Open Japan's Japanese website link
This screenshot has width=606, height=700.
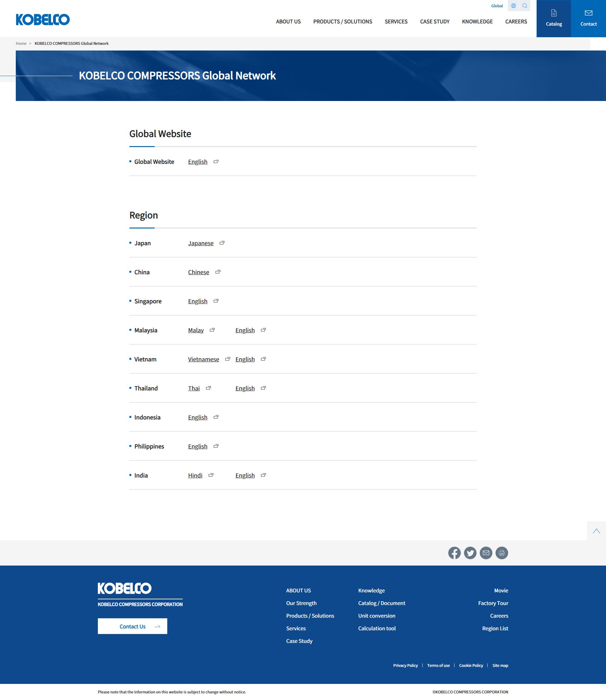point(200,243)
